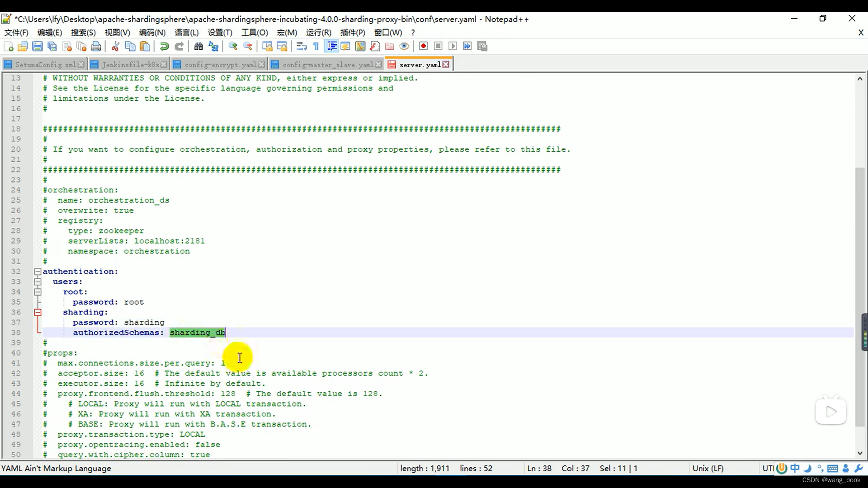Collapse the authentication fold marker

(x=38, y=272)
